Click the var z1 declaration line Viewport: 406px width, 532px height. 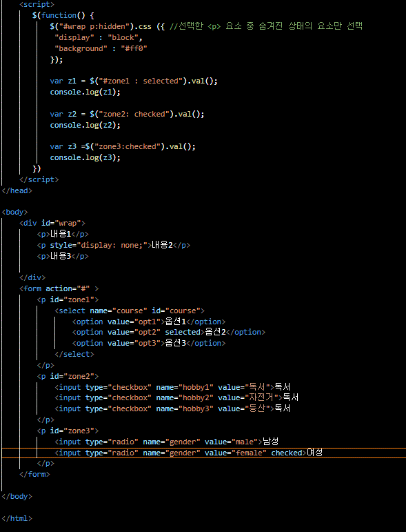(x=134, y=81)
